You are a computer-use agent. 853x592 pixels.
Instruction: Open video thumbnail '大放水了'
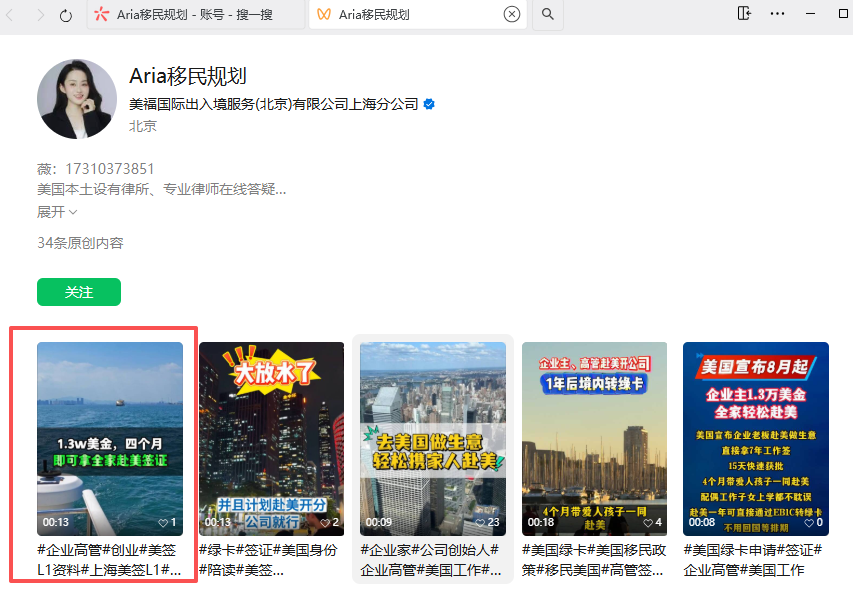coord(271,439)
